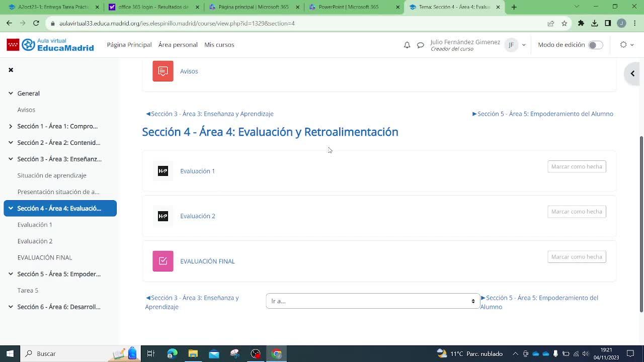
Task: Click the browser back arrow
Action: [9, 23]
